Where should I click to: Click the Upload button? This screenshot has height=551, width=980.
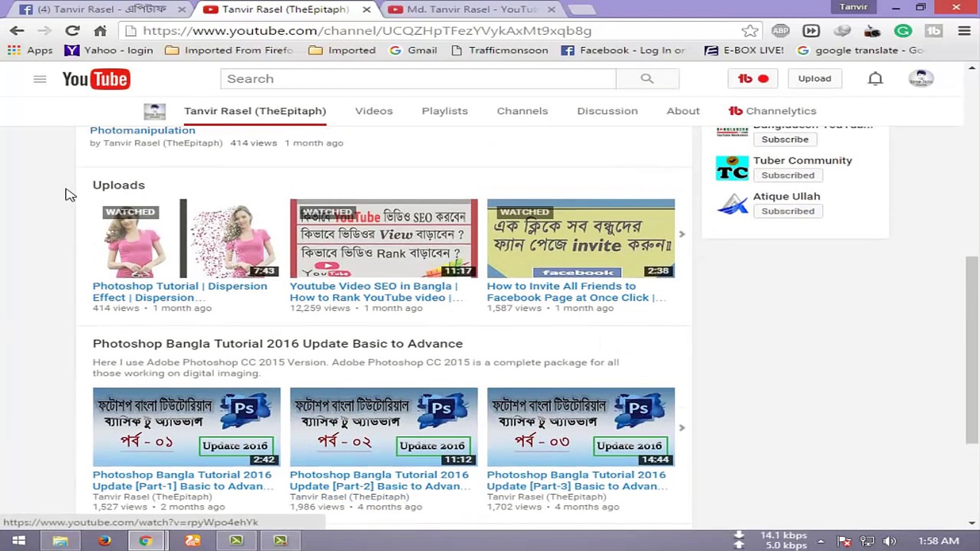[x=815, y=78]
